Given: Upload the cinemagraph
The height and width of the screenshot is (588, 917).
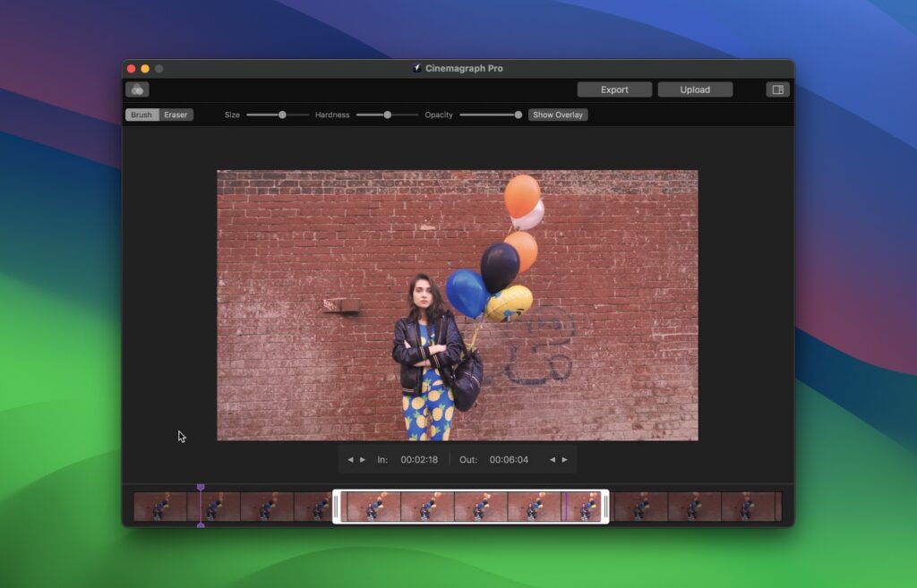Looking at the screenshot, I should pos(695,89).
